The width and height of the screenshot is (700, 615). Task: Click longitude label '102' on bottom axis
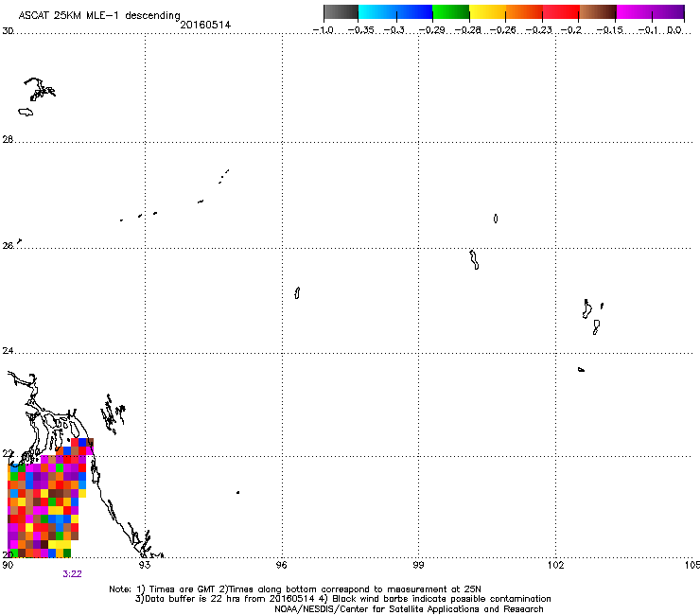coord(555,565)
